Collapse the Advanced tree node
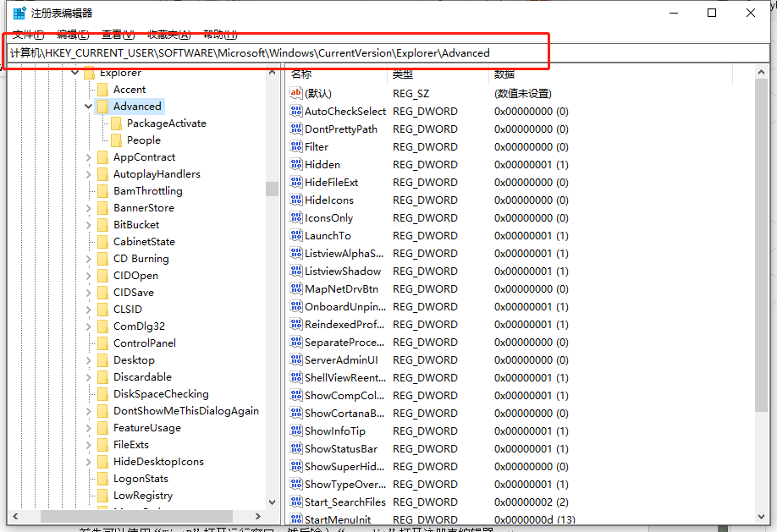The height and width of the screenshot is (532, 777). [x=89, y=107]
